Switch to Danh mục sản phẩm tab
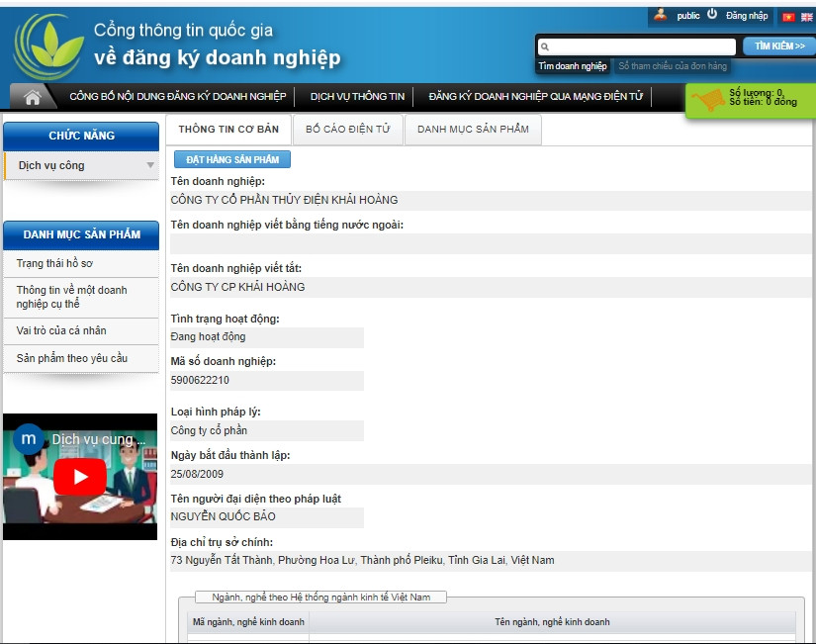This screenshot has width=816, height=644. pos(473,130)
